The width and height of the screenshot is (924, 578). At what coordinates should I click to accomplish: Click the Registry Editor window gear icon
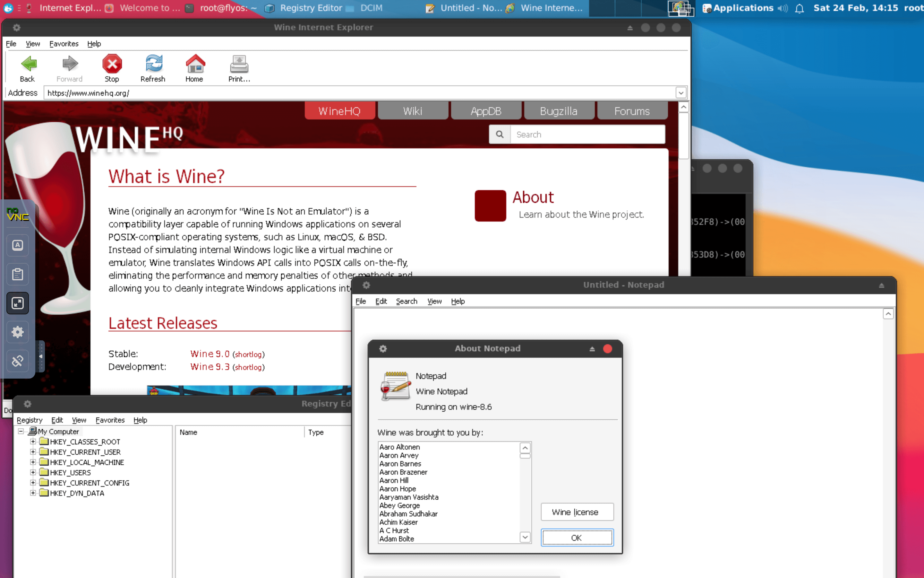click(x=28, y=404)
